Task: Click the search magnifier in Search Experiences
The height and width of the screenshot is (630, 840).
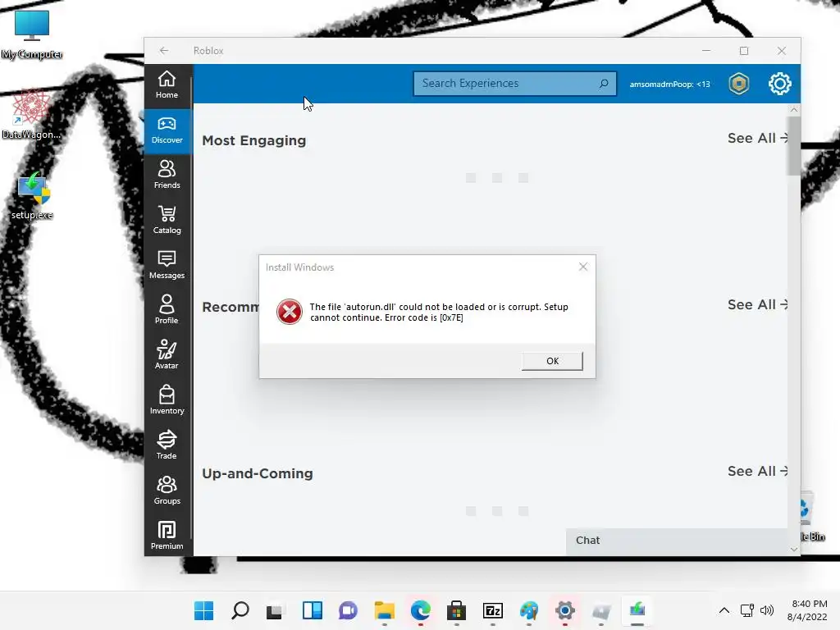Action: pyautogui.click(x=604, y=84)
